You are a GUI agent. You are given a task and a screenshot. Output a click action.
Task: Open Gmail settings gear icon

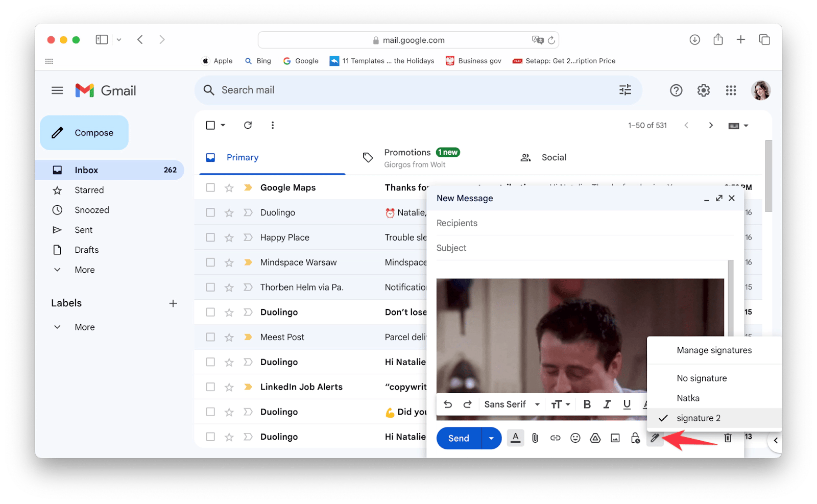click(704, 90)
